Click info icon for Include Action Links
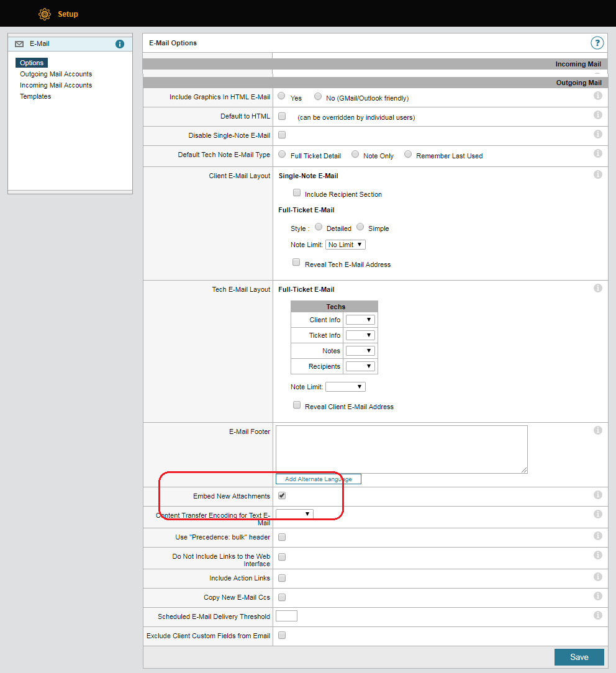 tap(597, 577)
